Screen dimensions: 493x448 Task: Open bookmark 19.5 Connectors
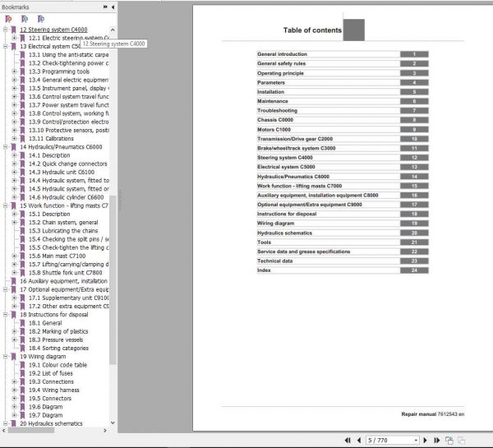50,399
